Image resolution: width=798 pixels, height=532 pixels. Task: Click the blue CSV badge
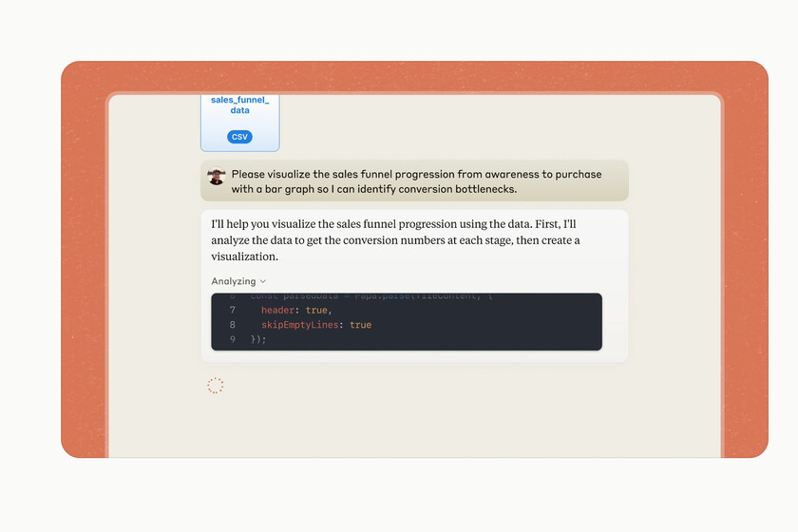(239, 137)
